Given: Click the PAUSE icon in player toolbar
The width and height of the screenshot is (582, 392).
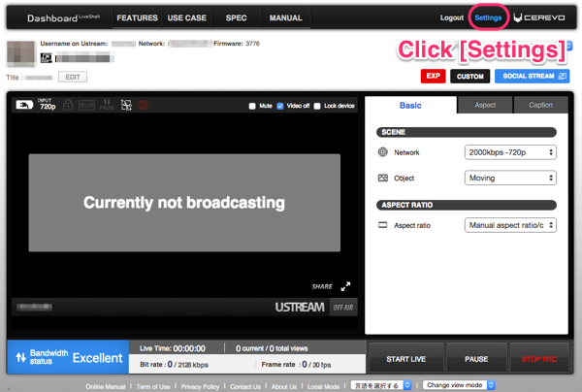Looking at the screenshot, I should pos(107,105).
